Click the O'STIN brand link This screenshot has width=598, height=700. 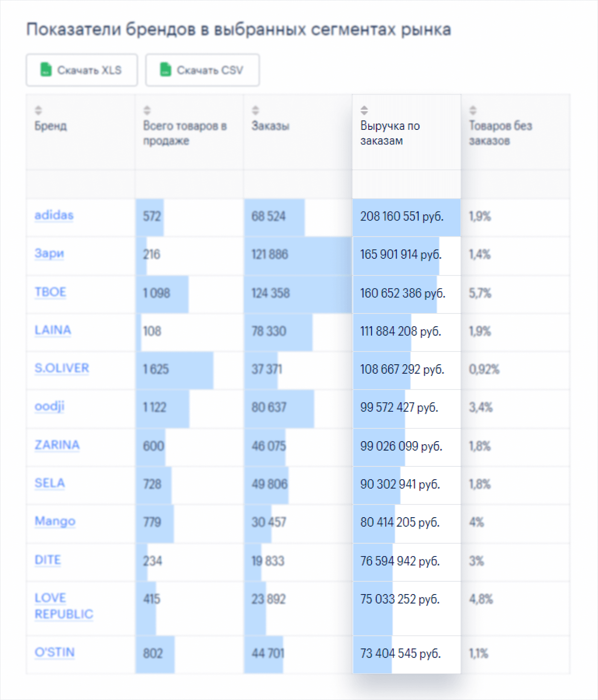(x=55, y=653)
